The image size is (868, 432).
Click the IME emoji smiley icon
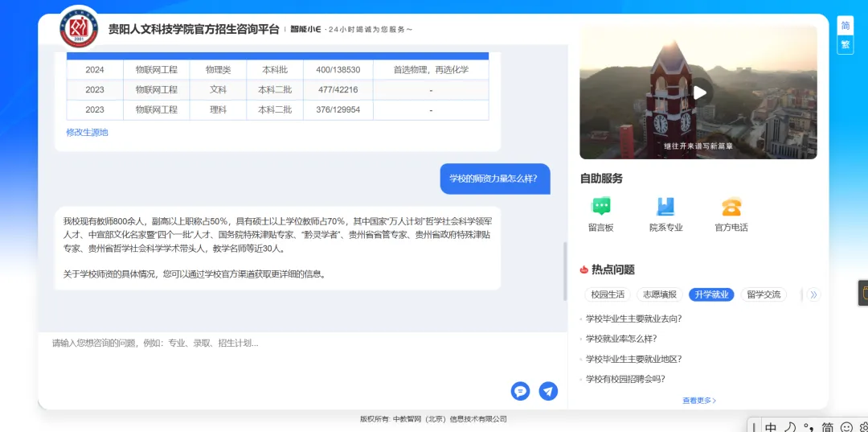(x=845, y=427)
